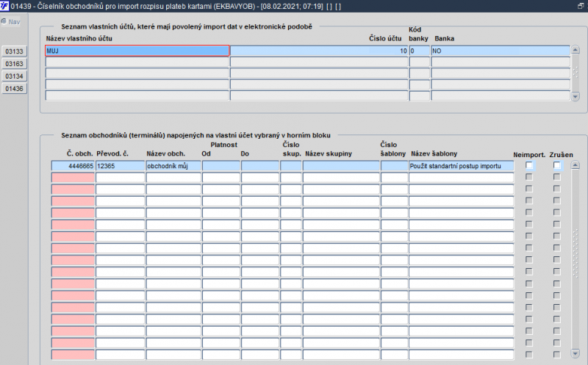Image resolution: width=588 pixels, height=365 pixels.
Task: Select the Banka field showing NO
Action: (501, 51)
